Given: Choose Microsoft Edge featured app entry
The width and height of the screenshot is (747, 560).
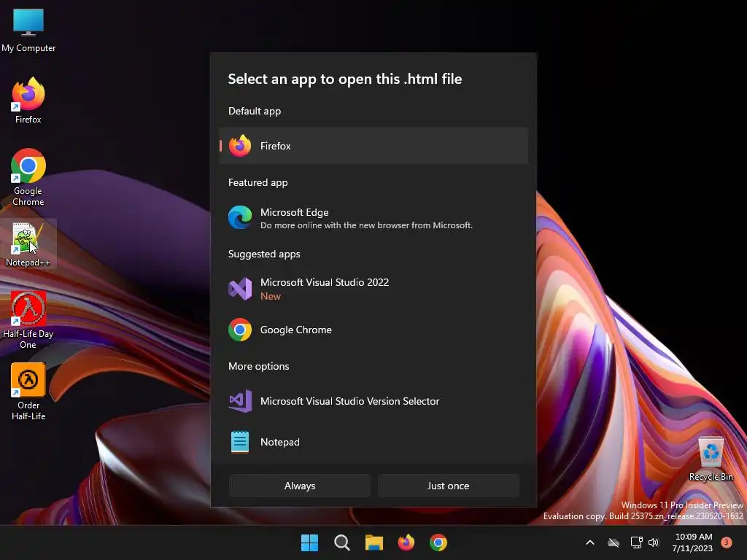Looking at the screenshot, I should 373,218.
